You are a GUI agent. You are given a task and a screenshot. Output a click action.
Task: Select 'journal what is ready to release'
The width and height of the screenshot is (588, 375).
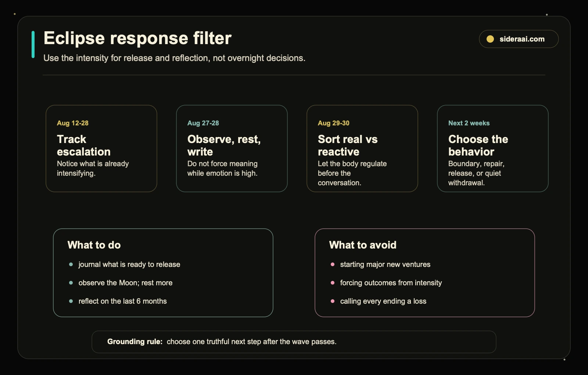coord(129,264)
